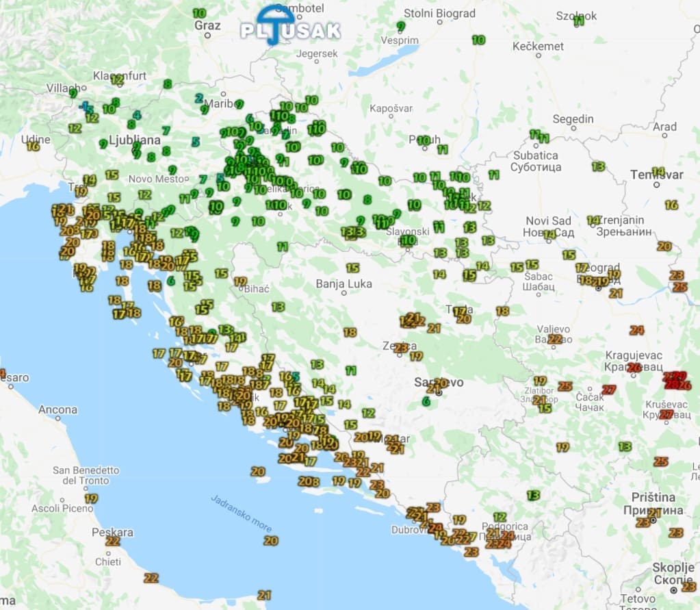The height and width of the screenshot is (610, 700).
Task: Click the 9 marker above Vesprim
Action: pyautogui.click(x=401, y=26)
